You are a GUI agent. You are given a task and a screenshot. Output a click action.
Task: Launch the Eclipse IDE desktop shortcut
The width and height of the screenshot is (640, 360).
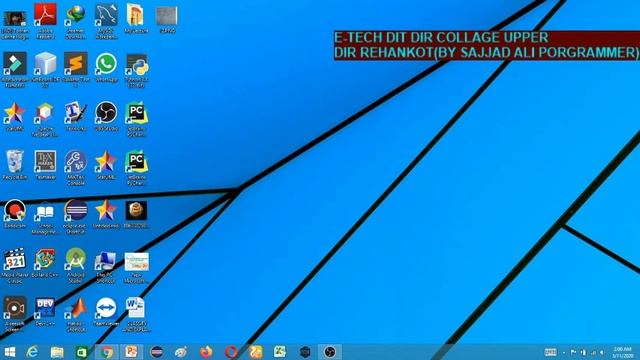coord(76,211)
